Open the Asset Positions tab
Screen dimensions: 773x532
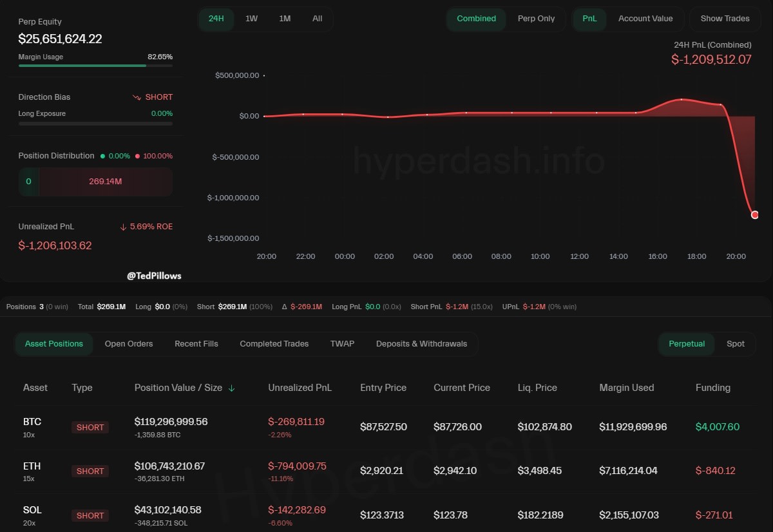pyautogui.click(x=54, y=344)
